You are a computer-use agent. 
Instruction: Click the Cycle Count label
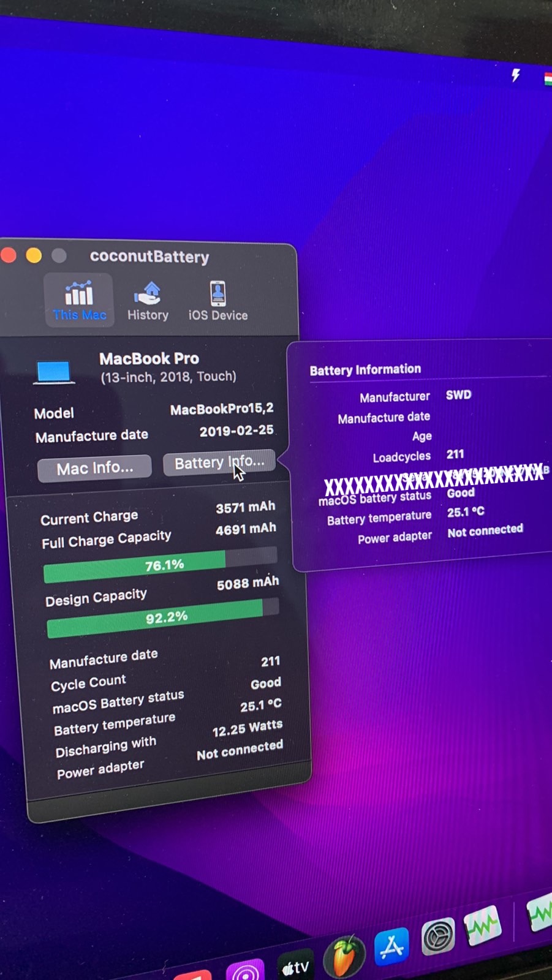pyautogui.click(x=88, y=683)
